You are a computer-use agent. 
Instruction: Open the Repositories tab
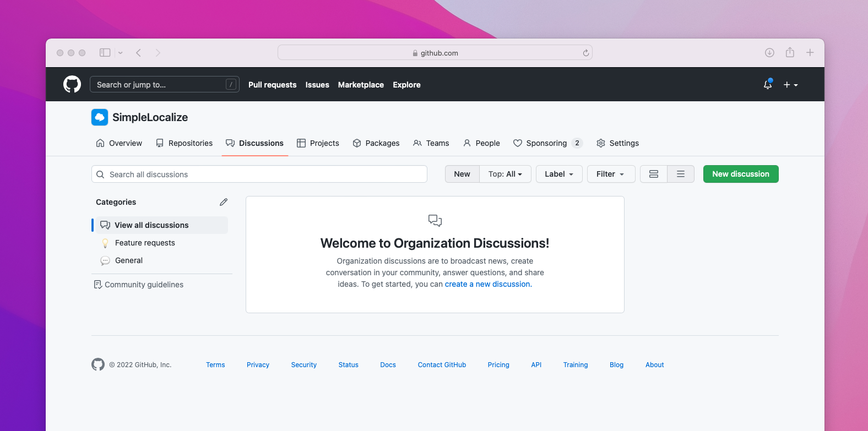[184, 143]
